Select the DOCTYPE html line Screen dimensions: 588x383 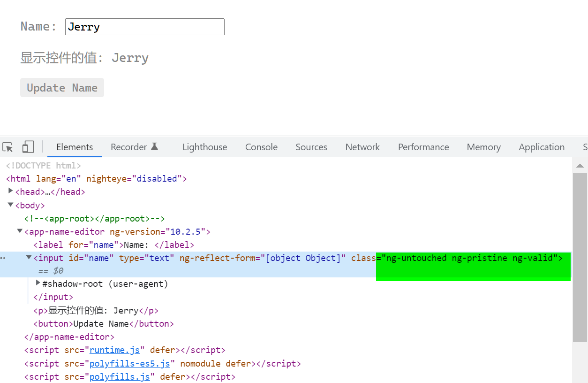click(44, 166)
